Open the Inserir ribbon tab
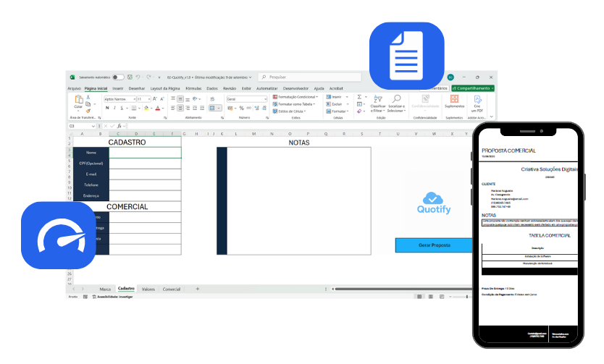Image resolution: width=604 pixels, height=364 pixels. click(x=117, y=88)
